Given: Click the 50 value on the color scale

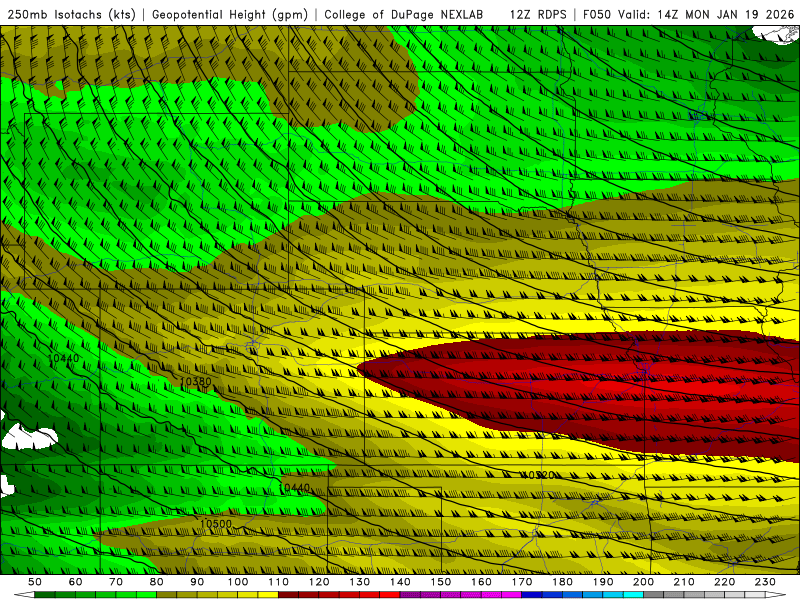Looking at the screenshot, I should pos(35,582).
